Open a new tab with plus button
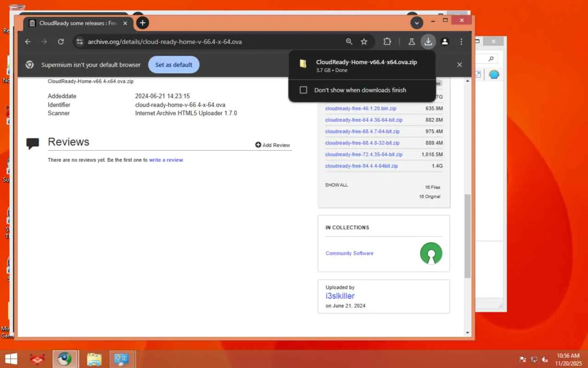The image size is (588, 368). tap(143, 23)
